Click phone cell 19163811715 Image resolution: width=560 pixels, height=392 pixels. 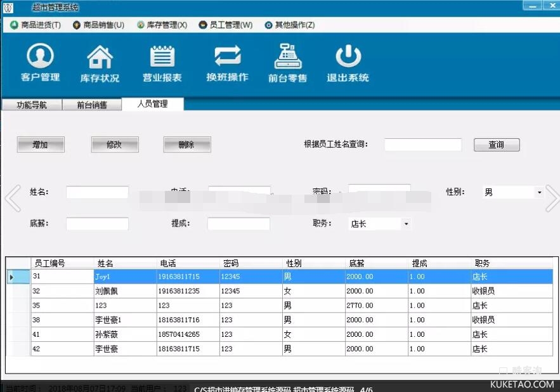[x=188, y=277]
